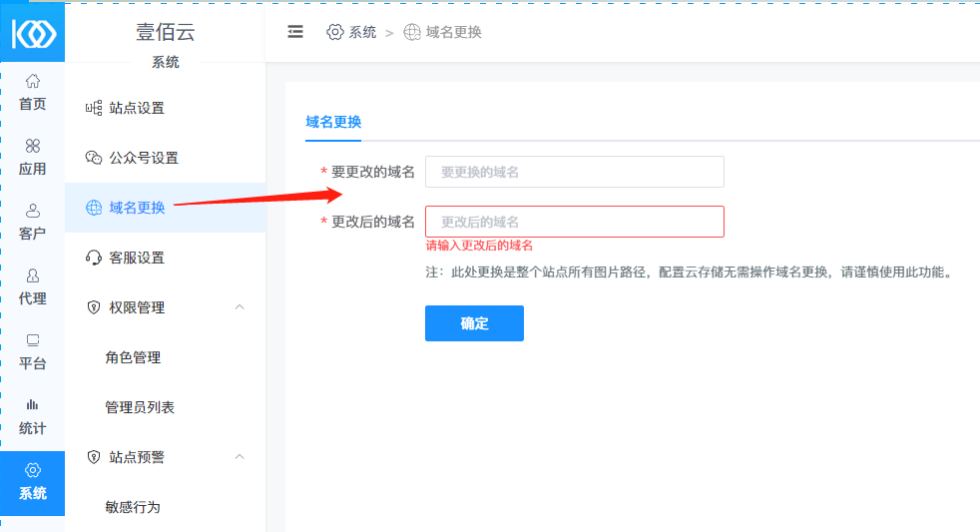
Task: Open 敏感行为 submenu item
Action: pos(165,507)
